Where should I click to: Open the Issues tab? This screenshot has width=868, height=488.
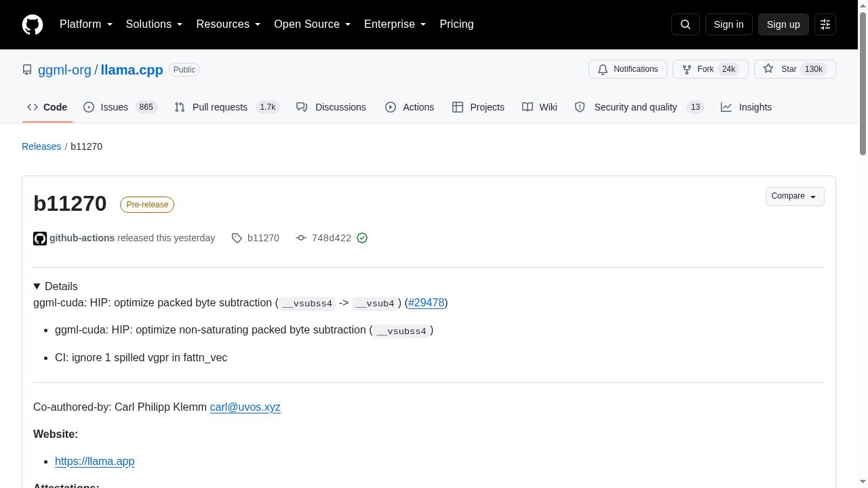[121, 107]
